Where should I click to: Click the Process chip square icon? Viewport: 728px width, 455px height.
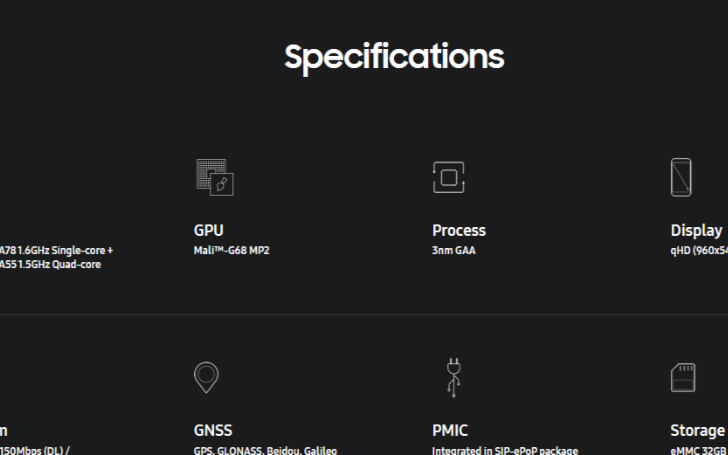(x=448, y=177)
